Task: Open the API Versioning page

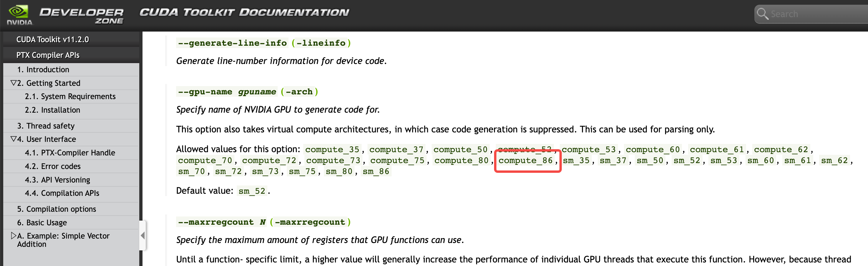Action: point(57,180)
